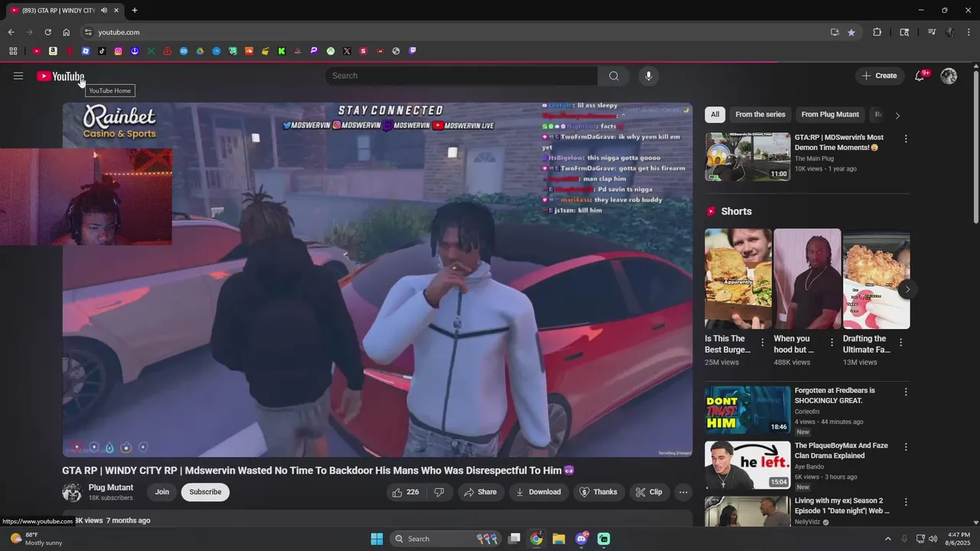Open X (Twitter) bookmark icon
Image resolution: width=980 pixels, height=551 pixels.
[x=347, y=51]
